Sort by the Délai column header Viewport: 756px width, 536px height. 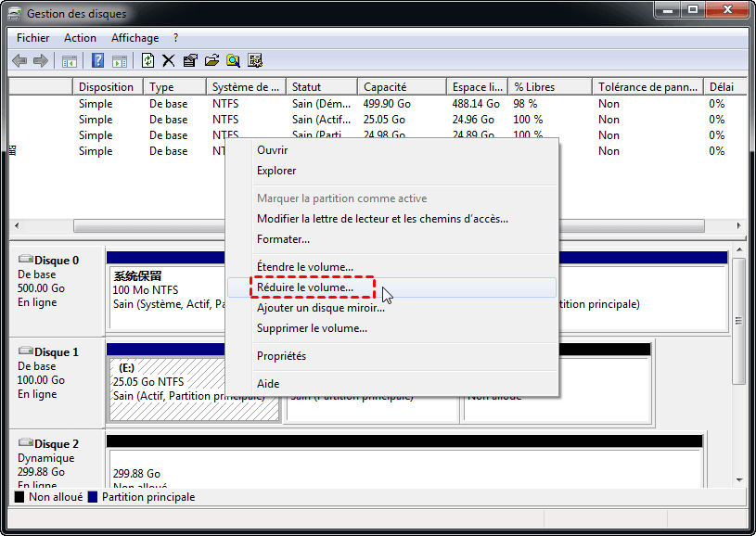pyautogui.click(x=725, y=87)
